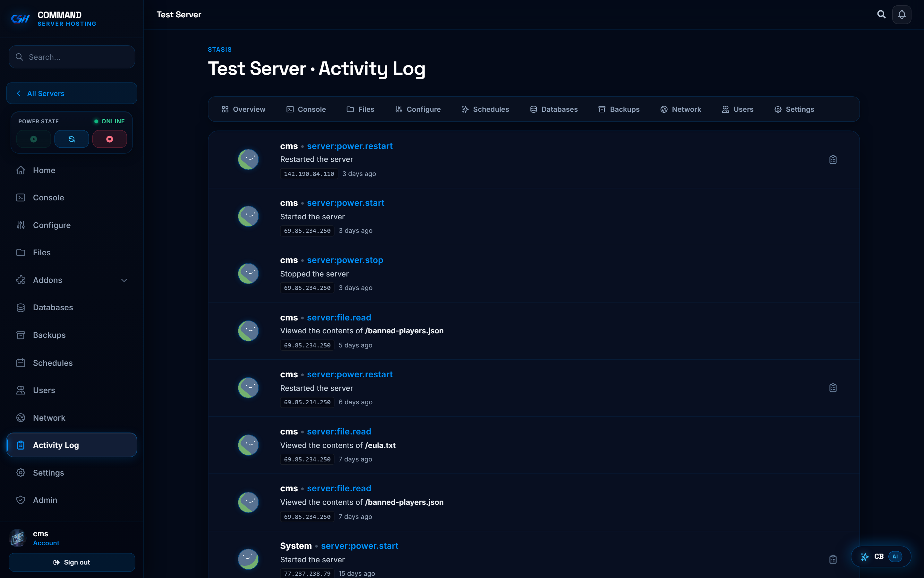Click the restart server power button

coord(72,139)
